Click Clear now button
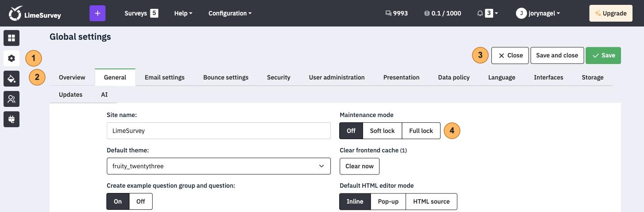644x212 pixels. point(359,166)
